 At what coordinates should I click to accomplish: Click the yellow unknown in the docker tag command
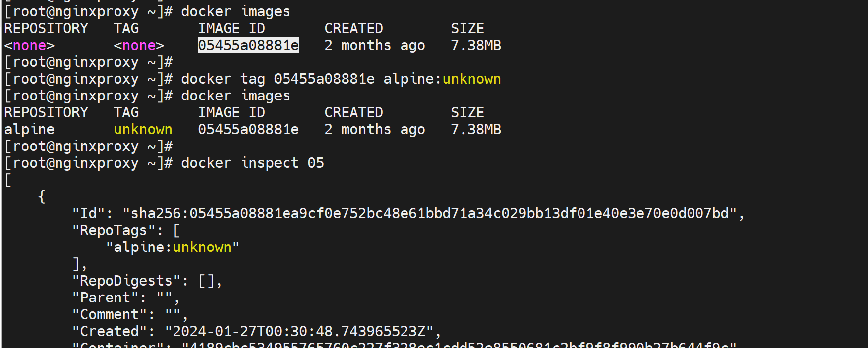(x=471, y=79)
